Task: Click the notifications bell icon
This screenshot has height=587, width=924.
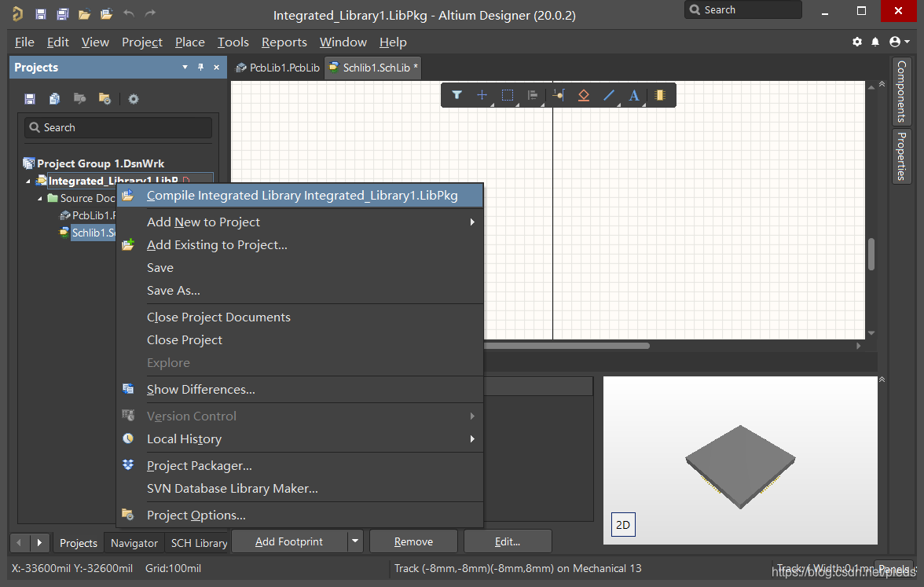Action: (x=876, y=42)
